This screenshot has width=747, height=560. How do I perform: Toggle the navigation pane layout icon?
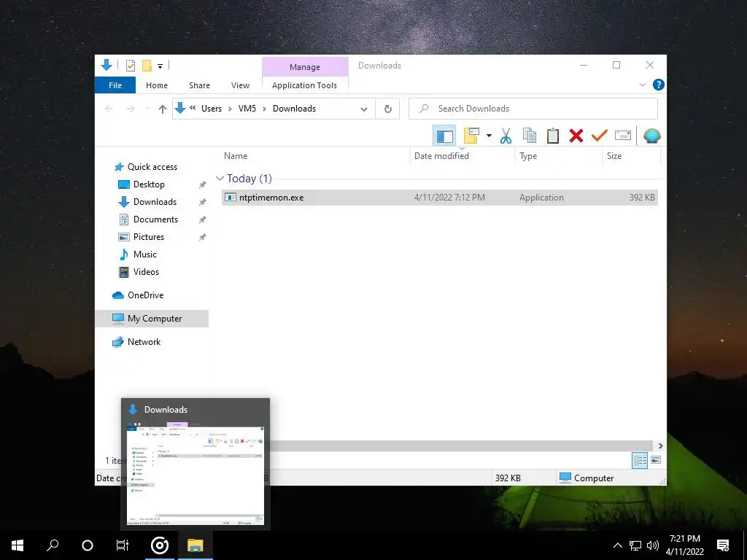point(444,136)
